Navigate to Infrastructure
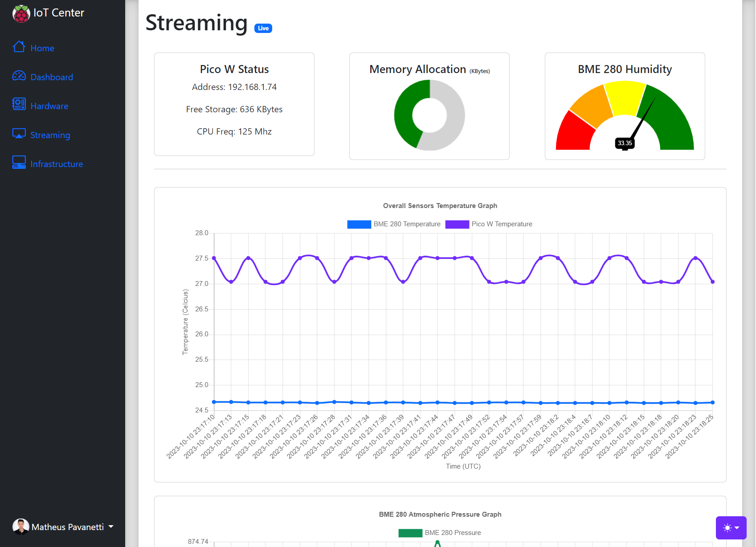Viewport: 756px width, 547px height. 57,164
